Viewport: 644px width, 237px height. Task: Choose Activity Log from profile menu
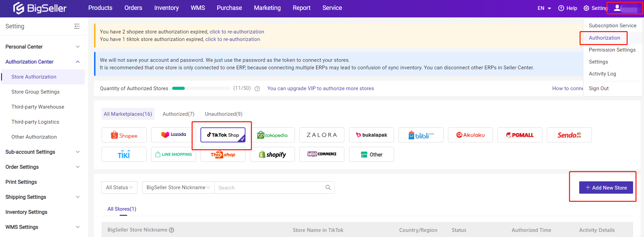(x=602, y=74)
